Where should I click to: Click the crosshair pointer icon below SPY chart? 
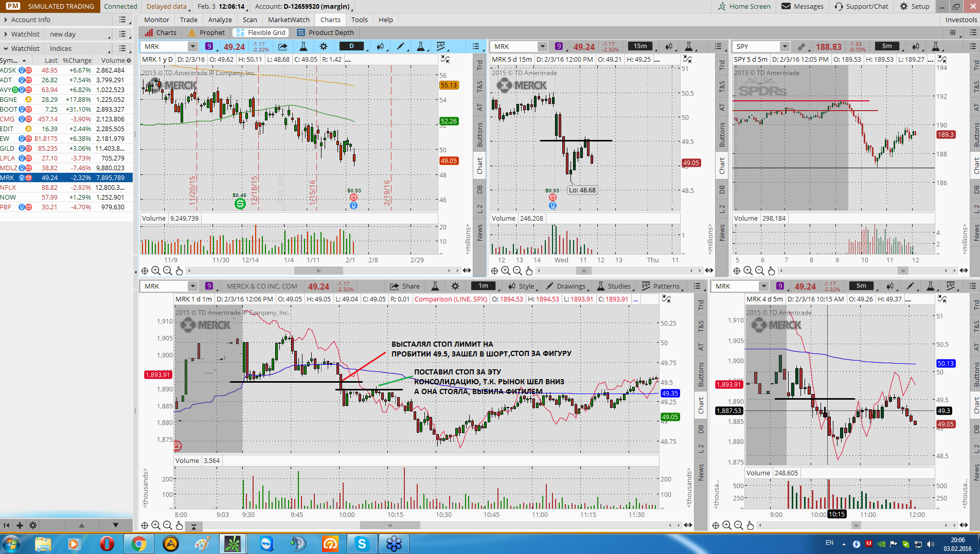(737, 271)
